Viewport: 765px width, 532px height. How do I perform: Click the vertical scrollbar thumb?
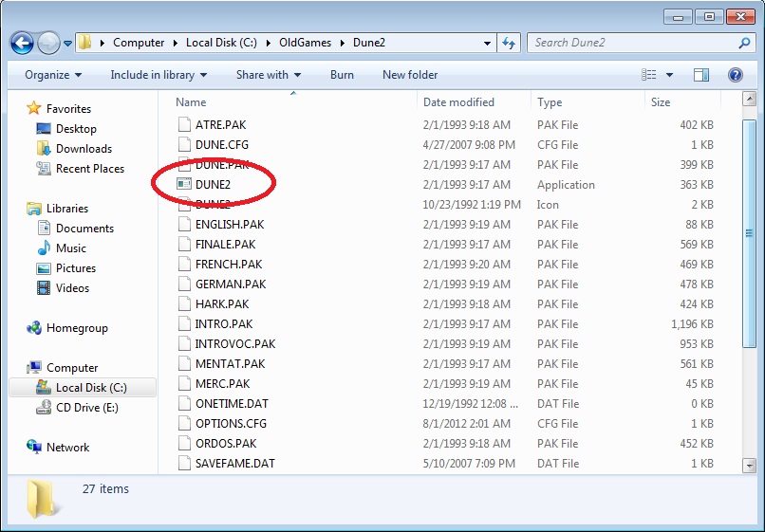click(x=749, y=233)
